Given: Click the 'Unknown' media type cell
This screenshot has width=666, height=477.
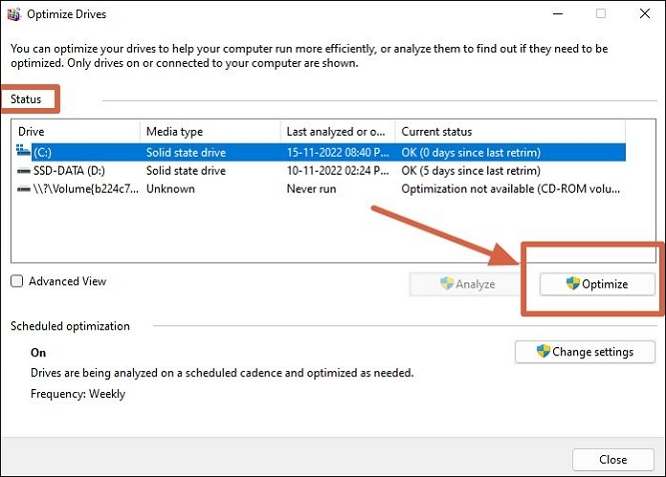Looking at the screenshot, I should 170,189.
